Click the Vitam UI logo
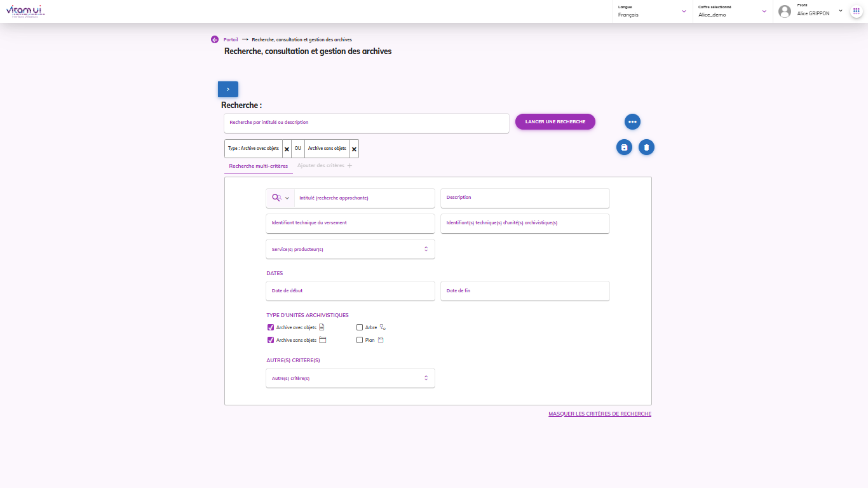 25,11
